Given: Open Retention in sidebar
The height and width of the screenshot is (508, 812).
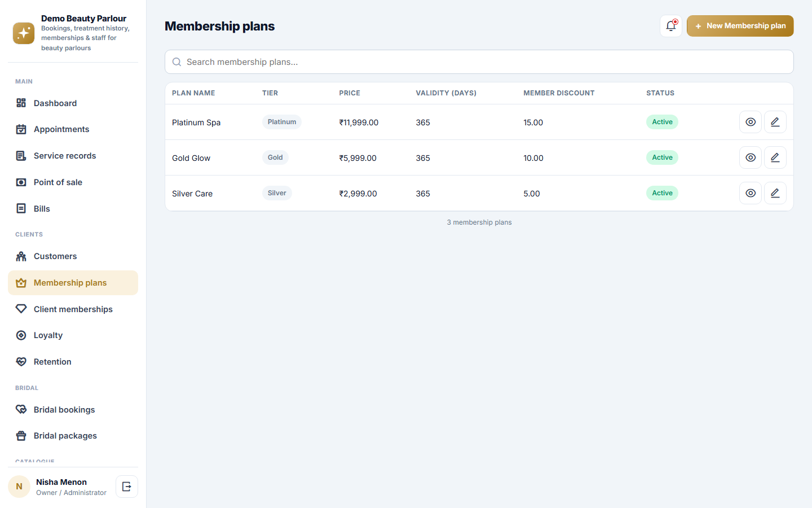Looking at the screenshot, I should pos(73,362).
